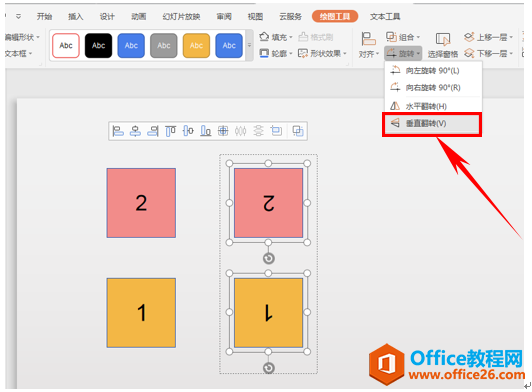The height and width of the screenshot is (392, 532).
Task: Apply the orange Abc shape style
Action: pos(196,45)
